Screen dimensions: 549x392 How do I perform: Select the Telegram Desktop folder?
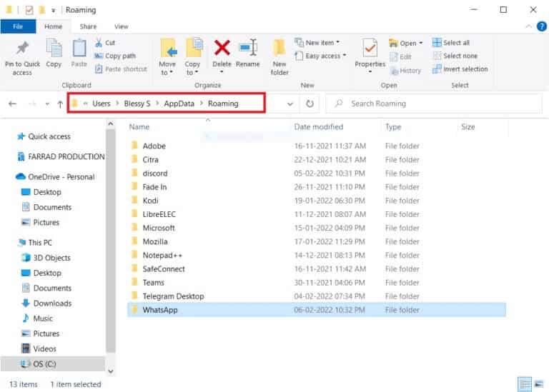click(x=317, y=296)
